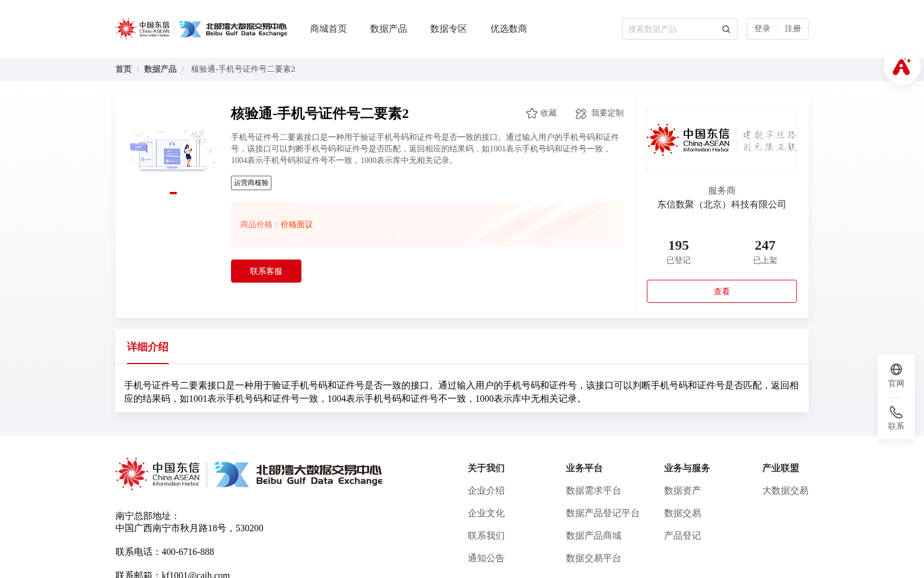
Task: Open footer link 企业介绍
Action: [486, 491]
